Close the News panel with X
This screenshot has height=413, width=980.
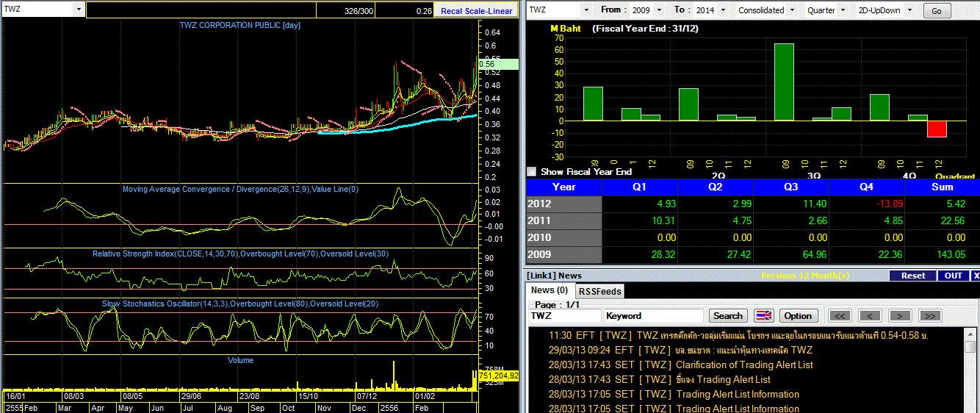point(976,276)
